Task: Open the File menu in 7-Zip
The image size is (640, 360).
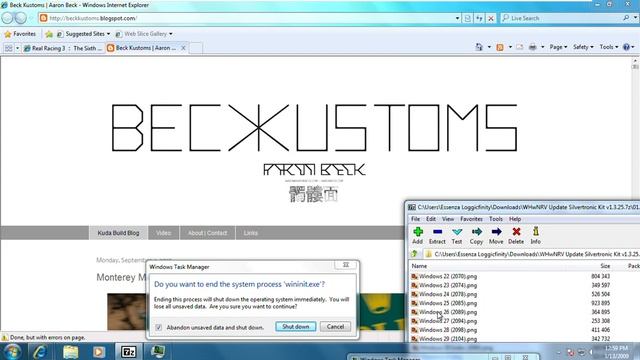Action: pos(415,219)
